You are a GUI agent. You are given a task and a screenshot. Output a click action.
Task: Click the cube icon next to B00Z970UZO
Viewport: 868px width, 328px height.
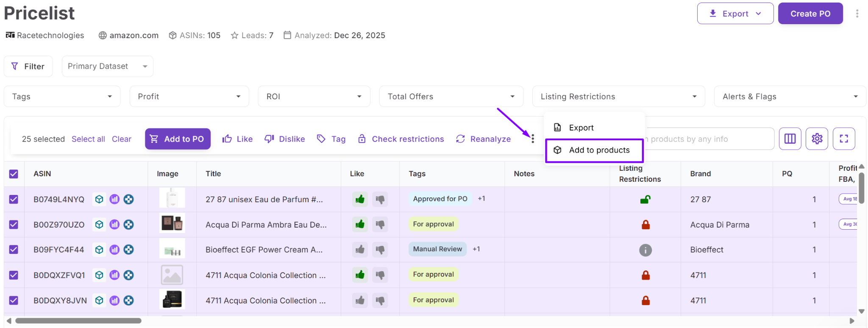coord(99,225)
